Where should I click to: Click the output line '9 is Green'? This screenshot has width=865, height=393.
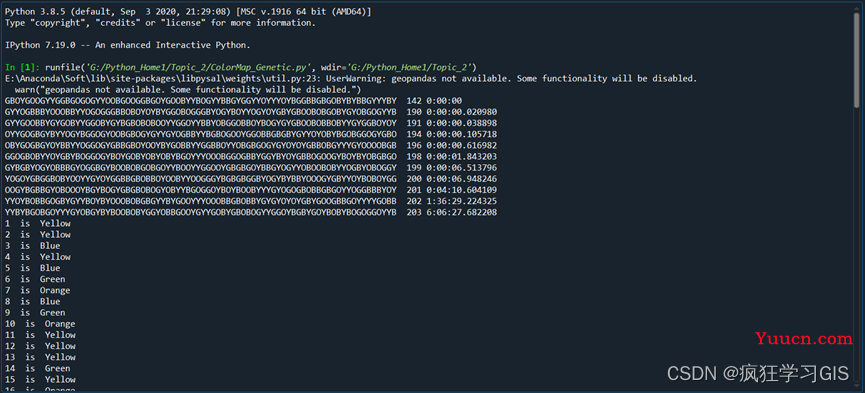[35, 312]
